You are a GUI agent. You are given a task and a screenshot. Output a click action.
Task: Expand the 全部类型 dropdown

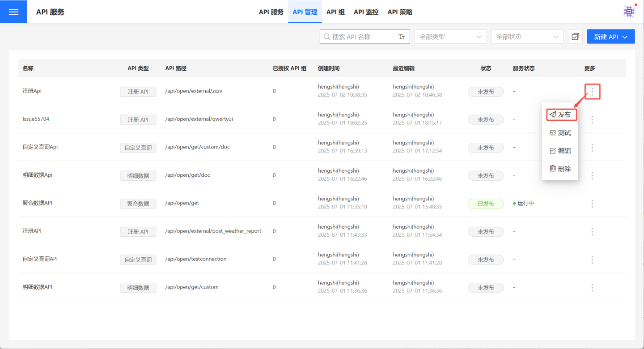coord(450,37)
